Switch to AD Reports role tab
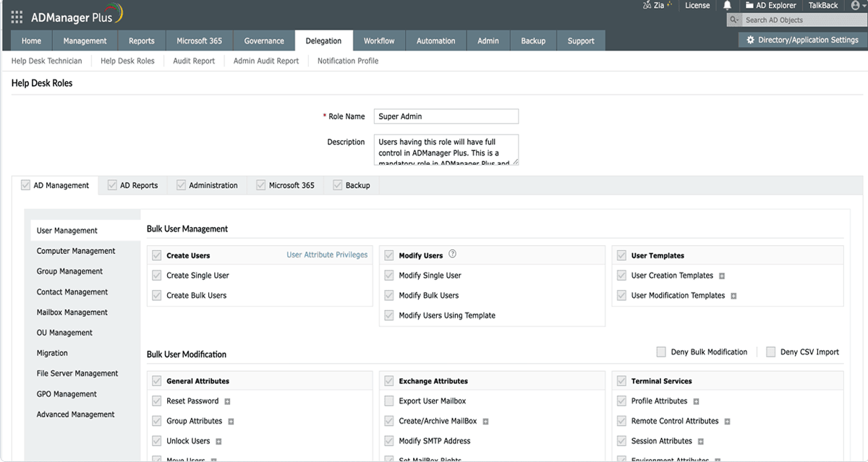868x462 pixels. click(133, 185)
